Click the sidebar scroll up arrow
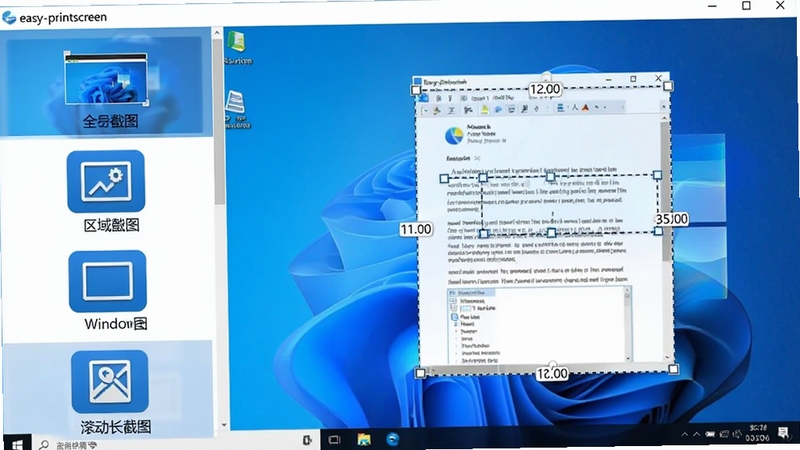This screenshot has height=450, width=800. pyautogui.click(x=217, y=33)
